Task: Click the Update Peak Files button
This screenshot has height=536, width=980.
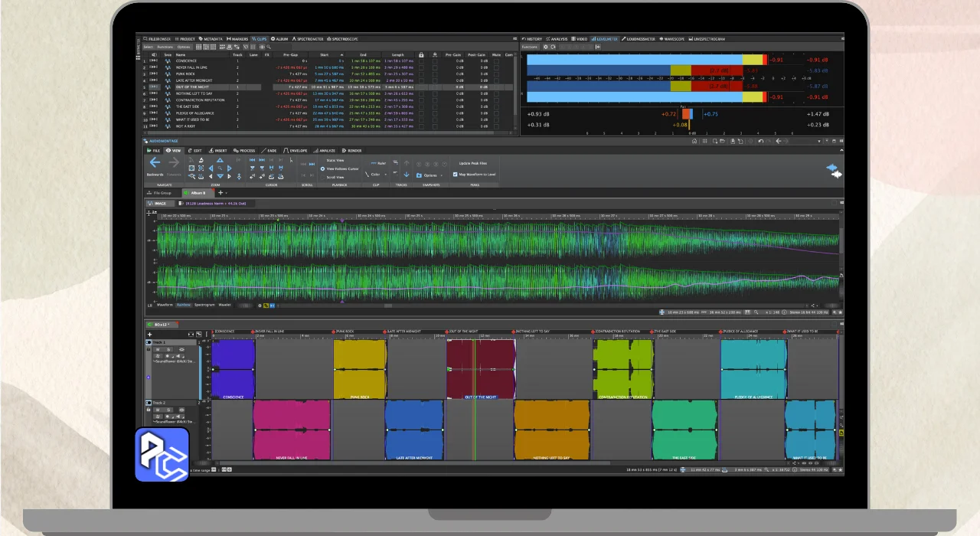Action: pyautogui.click(x=472, y=163)
